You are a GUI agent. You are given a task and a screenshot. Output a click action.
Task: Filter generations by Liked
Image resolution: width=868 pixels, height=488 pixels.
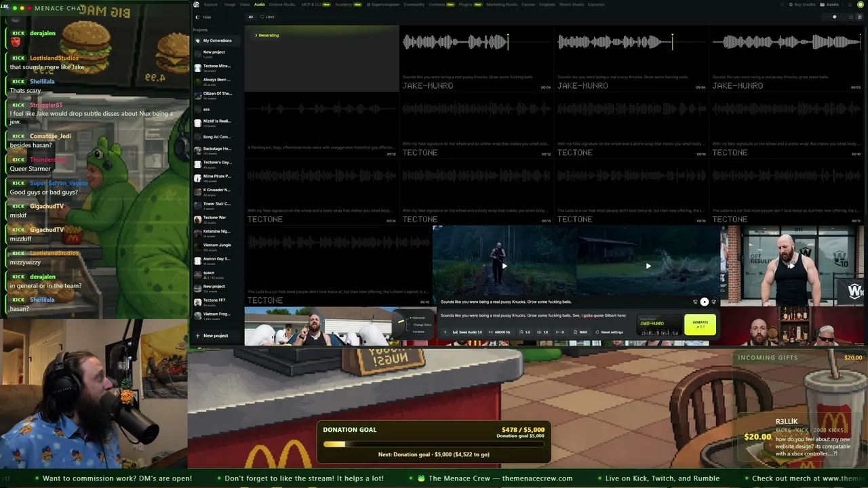point(268,17)
